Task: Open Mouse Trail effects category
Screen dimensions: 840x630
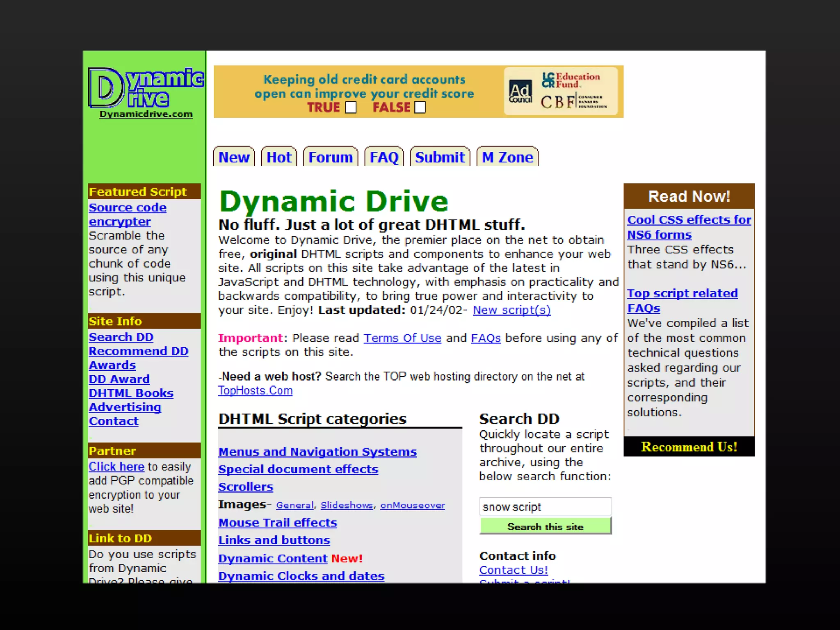Action: pyautogui.click(x=278, y=523)
